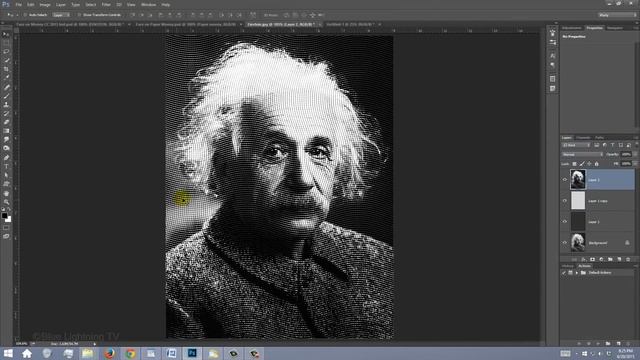Select the Crop tool
This screenshot has width=640, height=360.
click(6, 69)
